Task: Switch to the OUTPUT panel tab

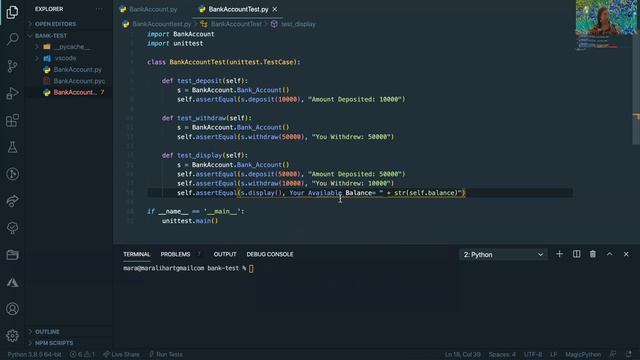Action: tap(225, 254)
